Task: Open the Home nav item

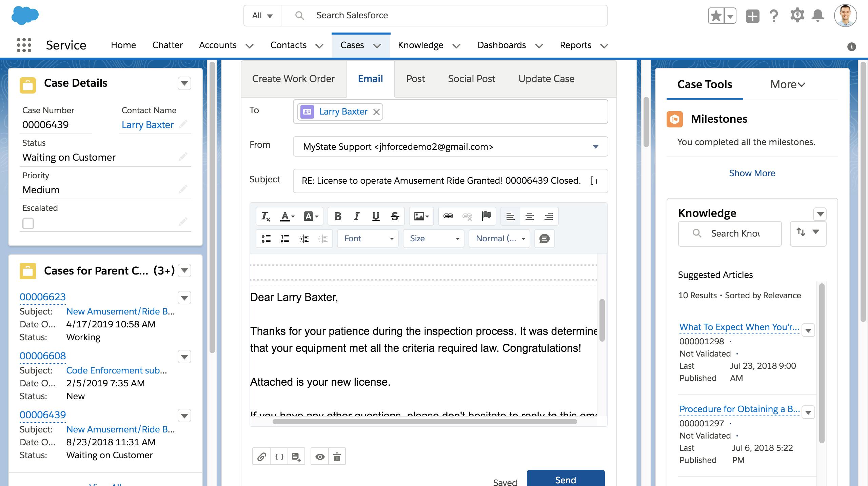Action: coord(123,45)
